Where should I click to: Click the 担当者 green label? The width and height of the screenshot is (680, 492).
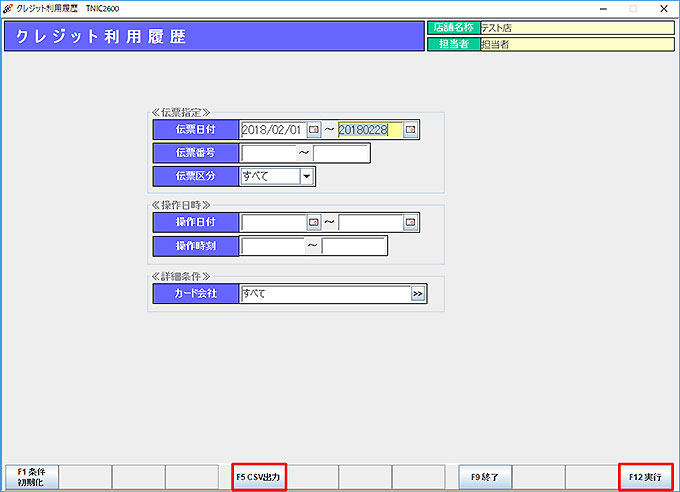tap(454, 44)
